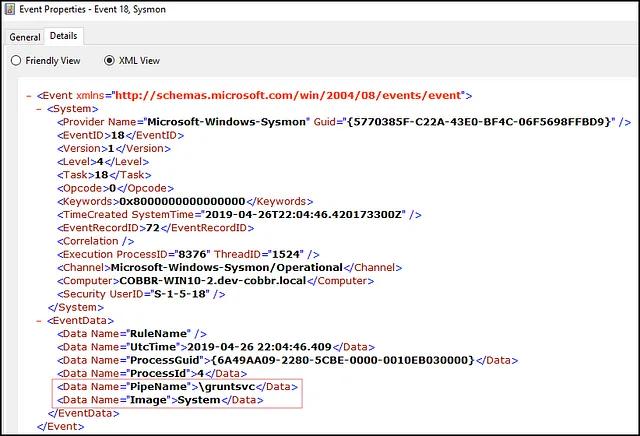
Task: Switch to the General tab
Action: click(24, 36)
